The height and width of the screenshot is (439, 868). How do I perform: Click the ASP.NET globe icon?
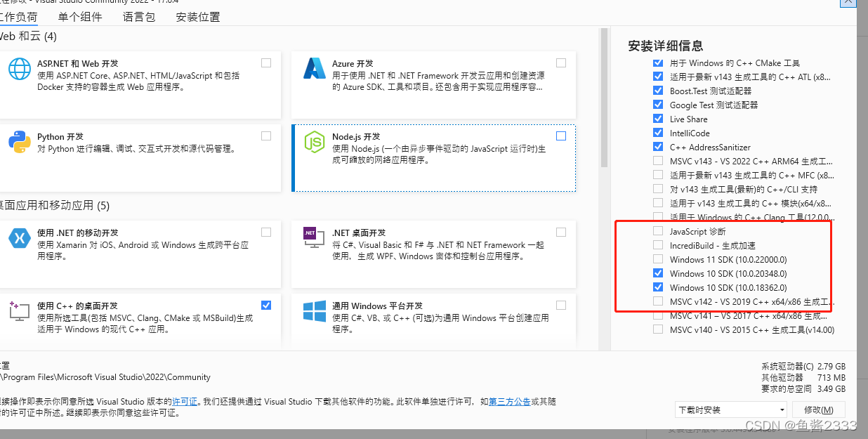20,69
